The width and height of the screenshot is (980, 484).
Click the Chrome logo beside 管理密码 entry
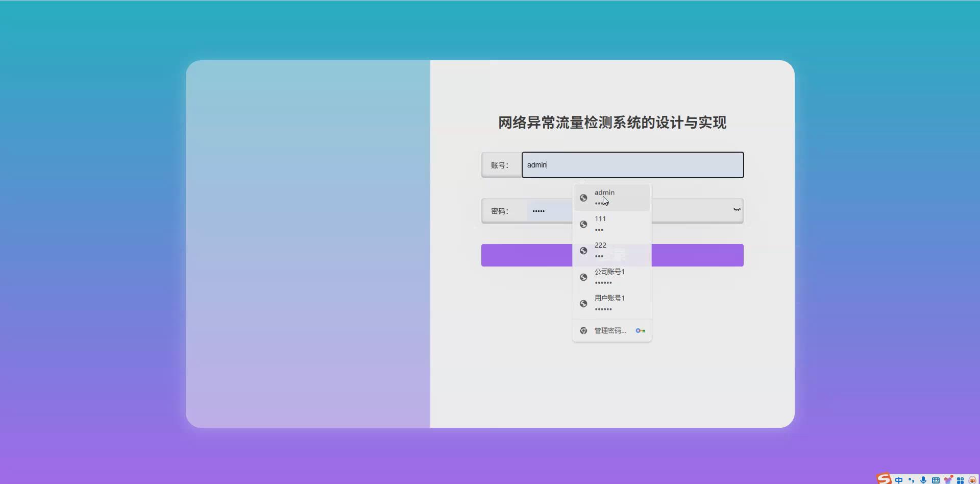pyautogui.click(x=583, y=330)
